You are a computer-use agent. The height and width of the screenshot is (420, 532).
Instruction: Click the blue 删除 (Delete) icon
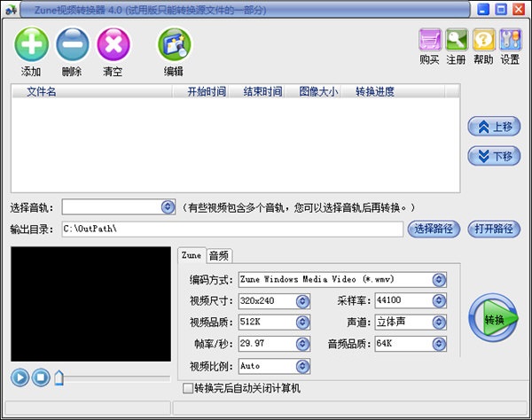point(73,44)
